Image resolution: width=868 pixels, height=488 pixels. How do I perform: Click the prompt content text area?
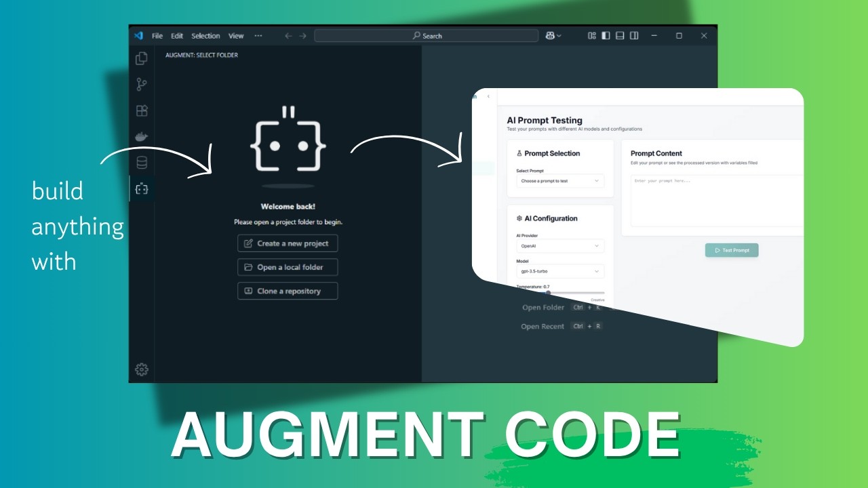click(715, 201)
